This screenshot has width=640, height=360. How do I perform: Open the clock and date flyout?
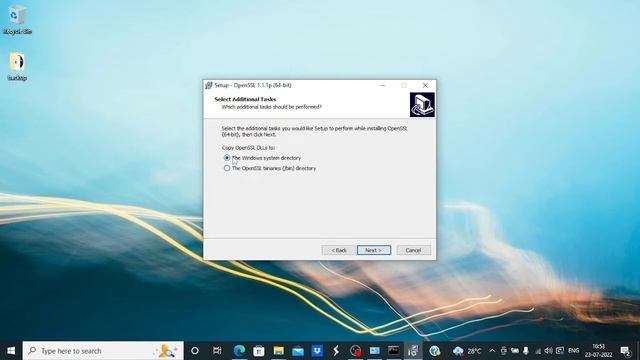tap(598, 351)
